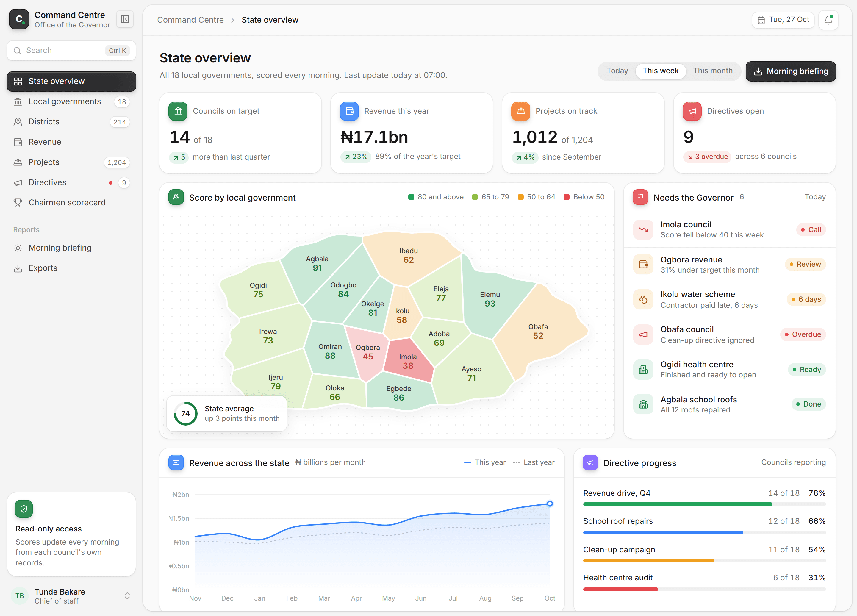The width and height of the screenshot is (857, 616).
Task: Click the Projects on track hard-hat icon
Action: pyautogui.click(x=521, y=111)
